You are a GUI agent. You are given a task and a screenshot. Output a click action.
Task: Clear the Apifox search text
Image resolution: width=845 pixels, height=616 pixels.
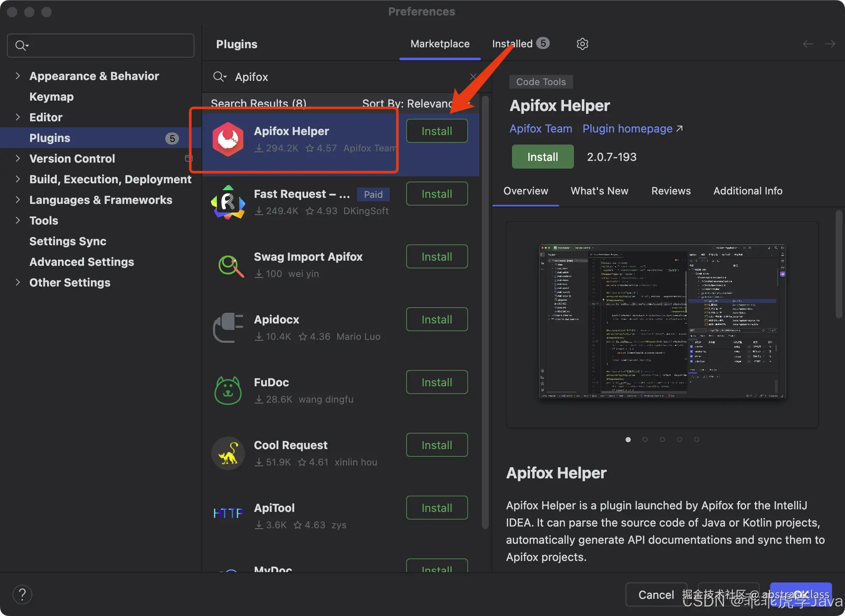tap(473, 77)
